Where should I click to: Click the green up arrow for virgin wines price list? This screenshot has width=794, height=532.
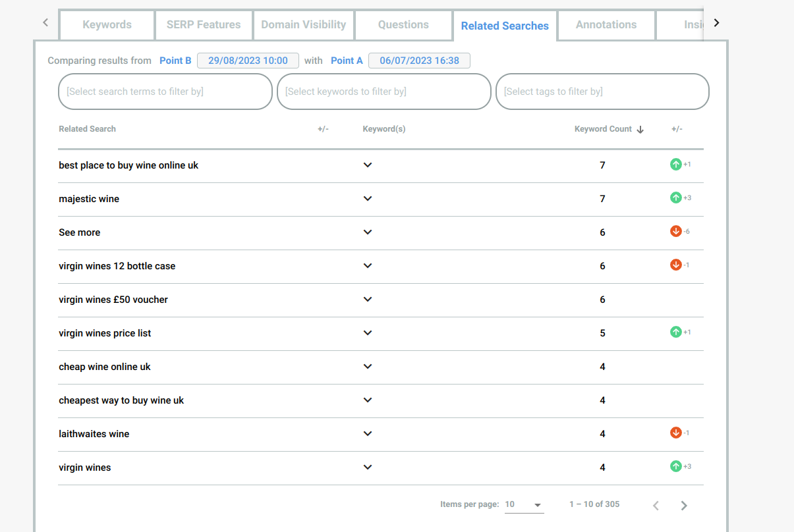675,332
